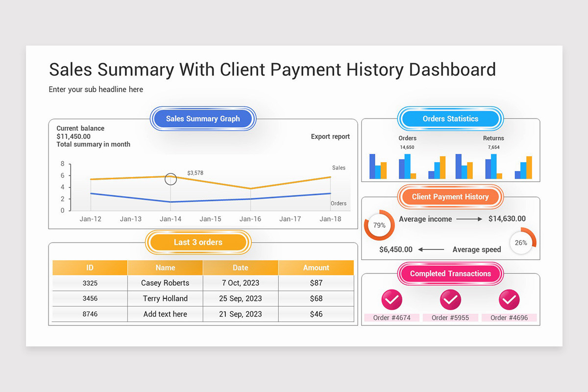Select the Completed Transactions header pill
Viewport: 588px width, 392px height.
(450, 274)
